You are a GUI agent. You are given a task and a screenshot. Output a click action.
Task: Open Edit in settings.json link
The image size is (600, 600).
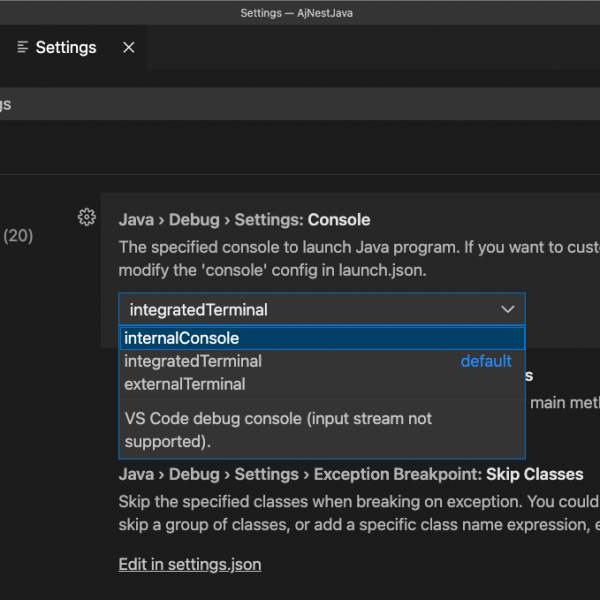pos(190,564)
